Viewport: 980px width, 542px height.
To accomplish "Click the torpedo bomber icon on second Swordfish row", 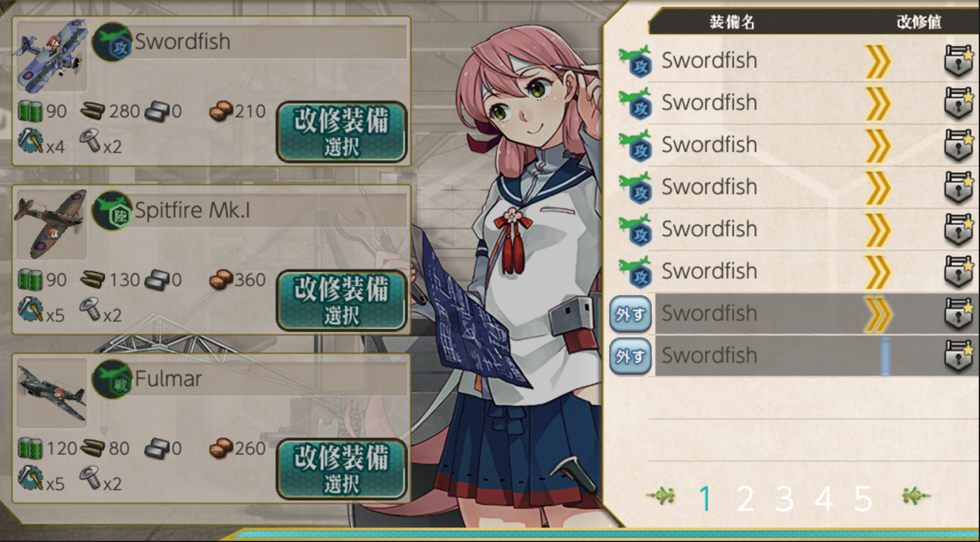I will (x=635, y=103).
